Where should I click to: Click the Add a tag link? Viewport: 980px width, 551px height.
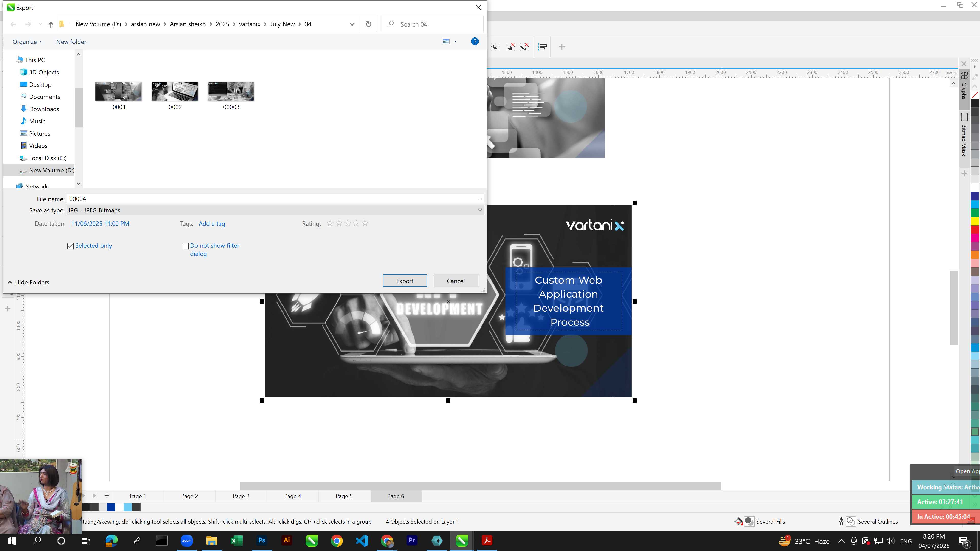pos(212,224)
